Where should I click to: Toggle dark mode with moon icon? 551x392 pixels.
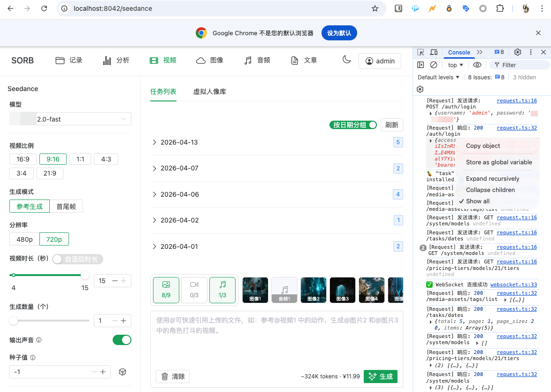(346, 60)
